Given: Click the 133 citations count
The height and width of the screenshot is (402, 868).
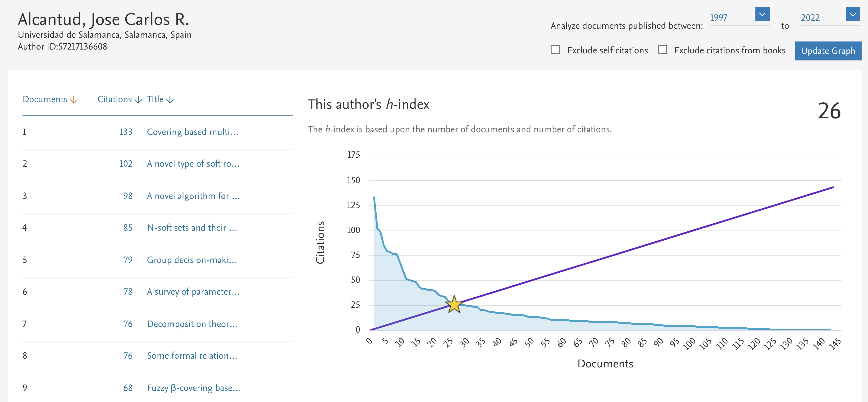Looking at the screenshot, I should click(126, 132).
